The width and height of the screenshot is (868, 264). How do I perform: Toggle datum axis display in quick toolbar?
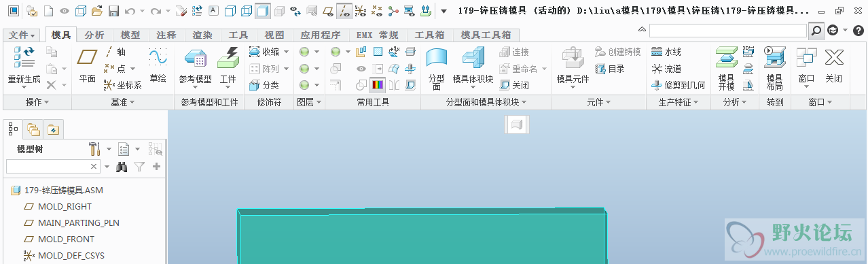[x=344, y=11]
